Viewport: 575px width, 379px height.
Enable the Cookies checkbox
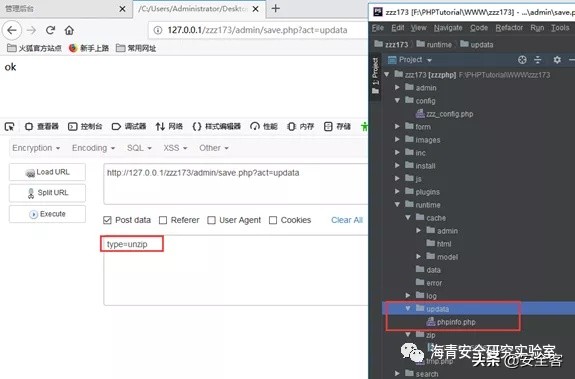(x=273, y=220)
